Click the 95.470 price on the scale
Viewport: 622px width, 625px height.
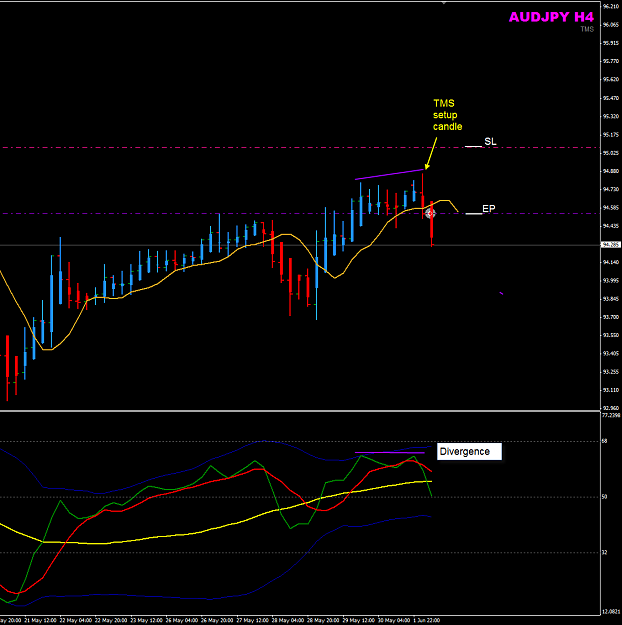610,98
